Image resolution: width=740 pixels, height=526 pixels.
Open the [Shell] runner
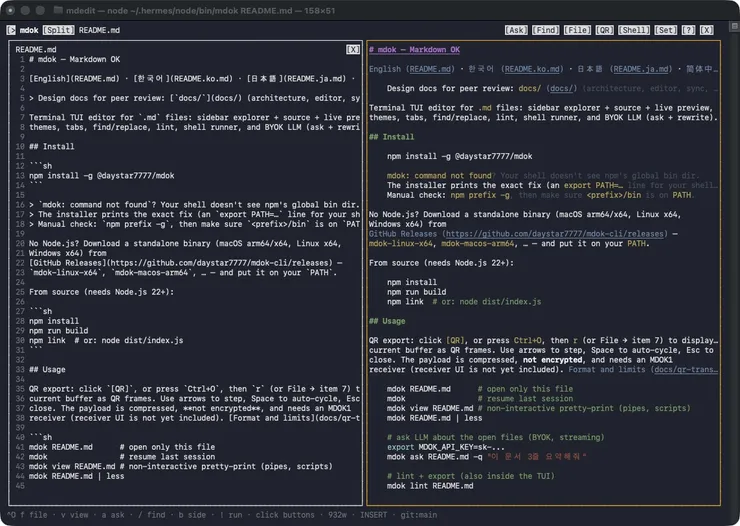pyautogui.click(x=634, y=30)
